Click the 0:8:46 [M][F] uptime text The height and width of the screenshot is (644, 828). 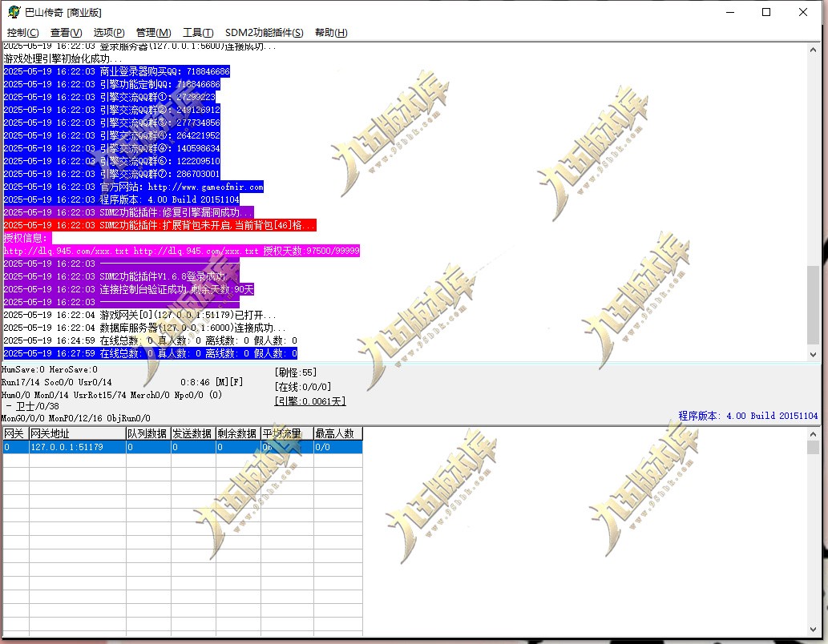coord(212,382)
